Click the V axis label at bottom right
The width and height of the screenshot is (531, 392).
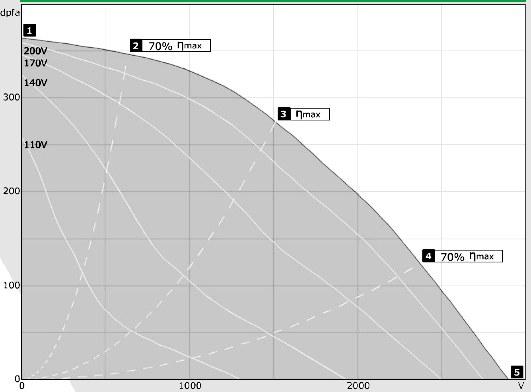click(x=522, y=386)
